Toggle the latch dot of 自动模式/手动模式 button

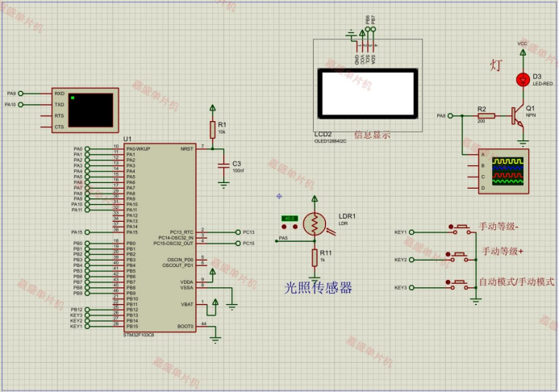pyautogui.click(x=448, y=281)
